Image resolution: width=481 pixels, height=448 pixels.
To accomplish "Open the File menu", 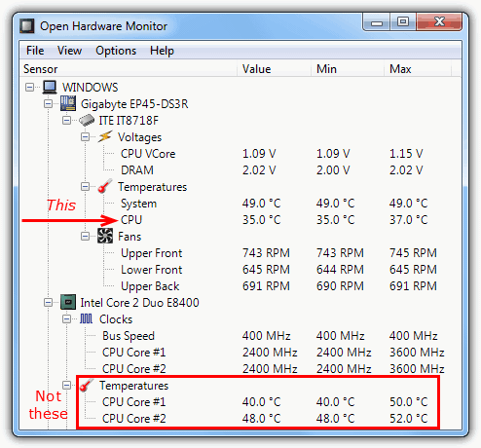I will tap(35, 51).
